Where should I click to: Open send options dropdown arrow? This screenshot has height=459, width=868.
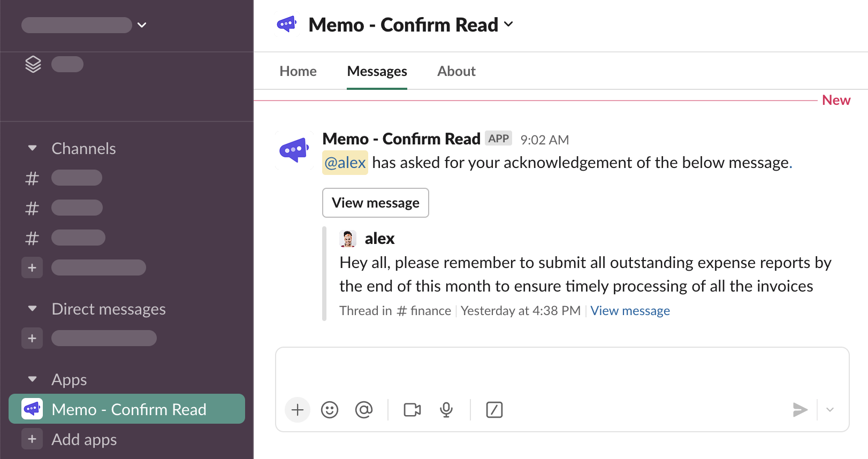[x=830, y=410]
